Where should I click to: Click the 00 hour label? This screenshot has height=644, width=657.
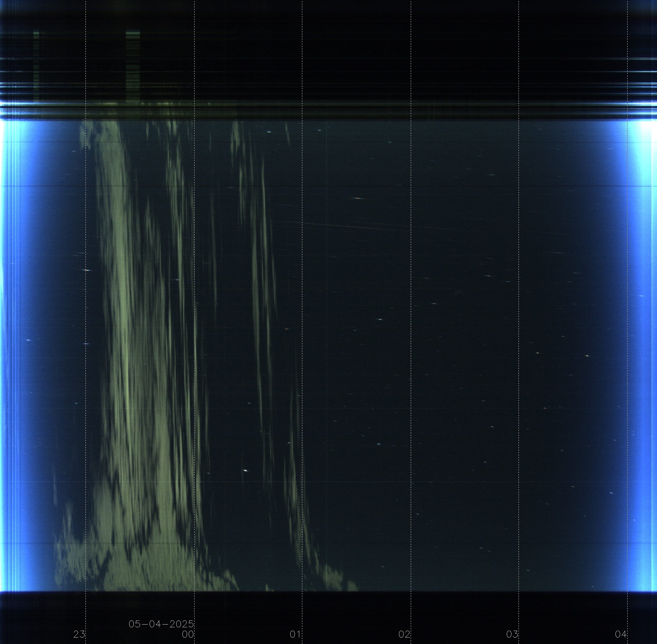(x=188, y=634)
